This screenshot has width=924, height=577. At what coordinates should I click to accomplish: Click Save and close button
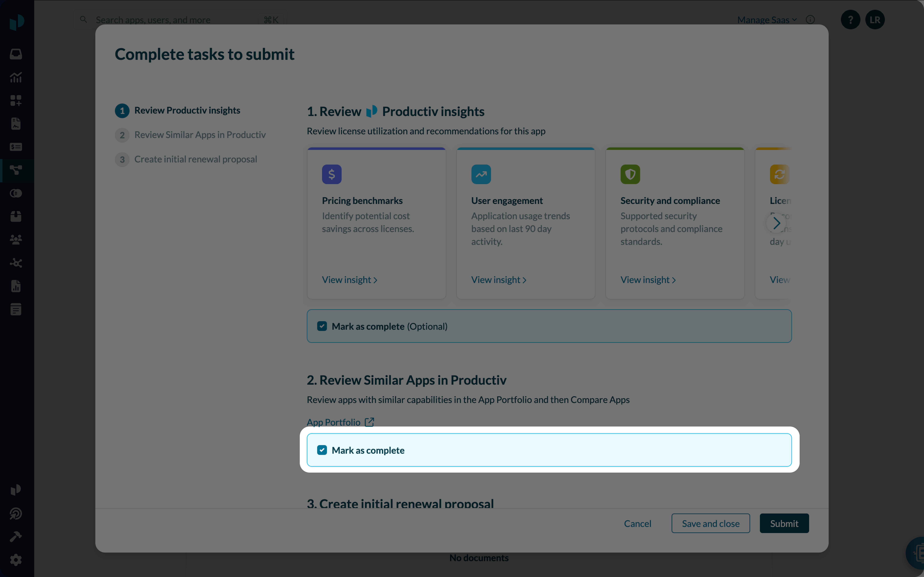tap(710, 524)
